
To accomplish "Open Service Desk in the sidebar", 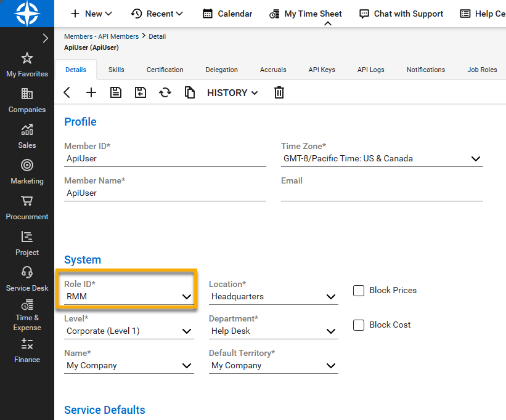I will click(27, 278).
